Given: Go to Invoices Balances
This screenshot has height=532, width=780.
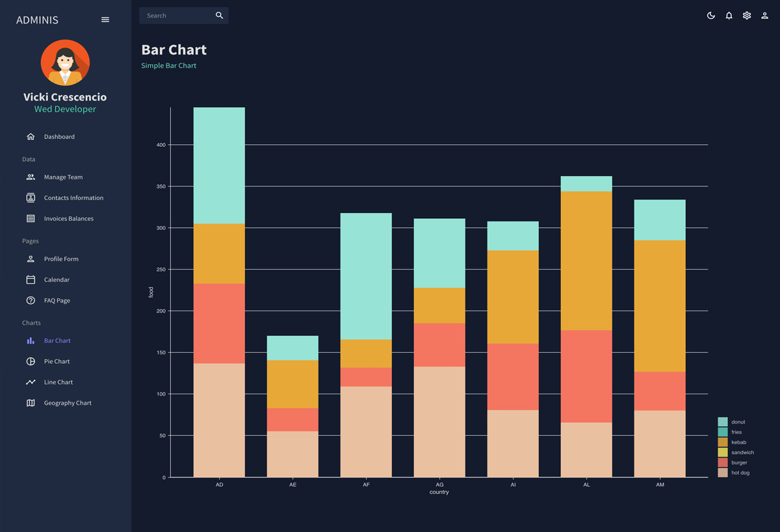Looking at the screenshot, I should (x=68, y=218).
